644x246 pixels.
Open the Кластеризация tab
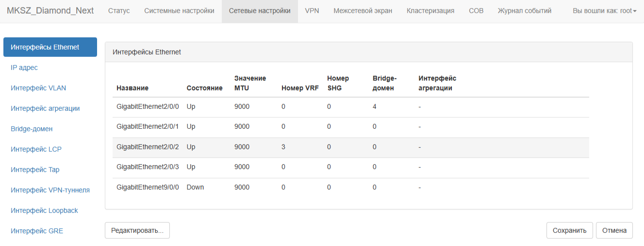coord(430,11)
